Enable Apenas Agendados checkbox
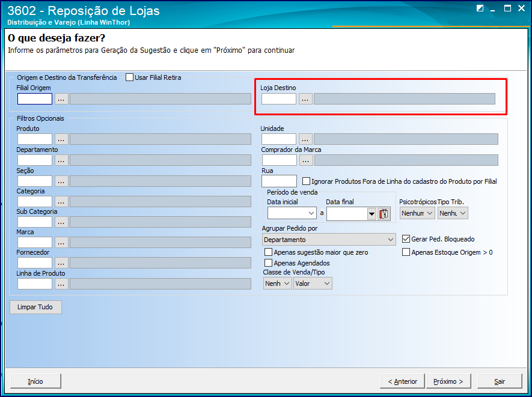532x397 pixels. tap(268, 262)
